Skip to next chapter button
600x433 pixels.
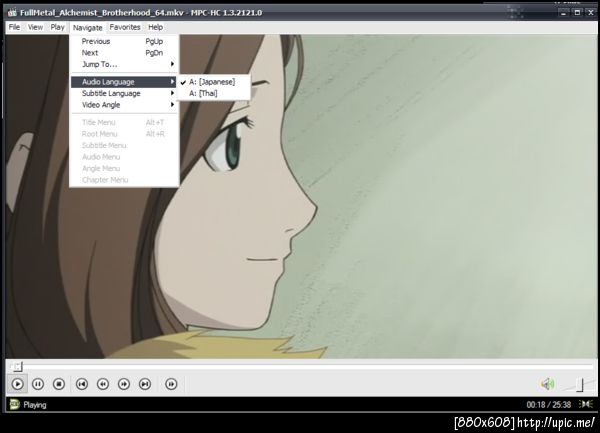point(145,384)
